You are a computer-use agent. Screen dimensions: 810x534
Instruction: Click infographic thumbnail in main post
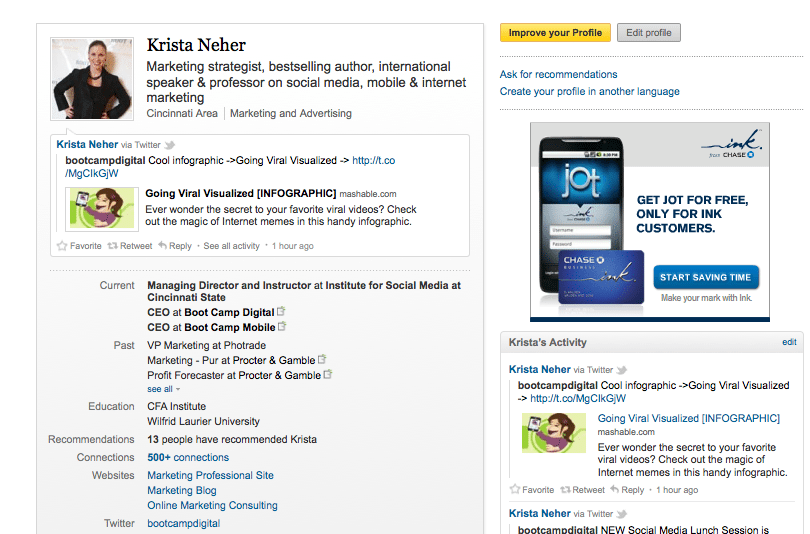click(102, 209)
